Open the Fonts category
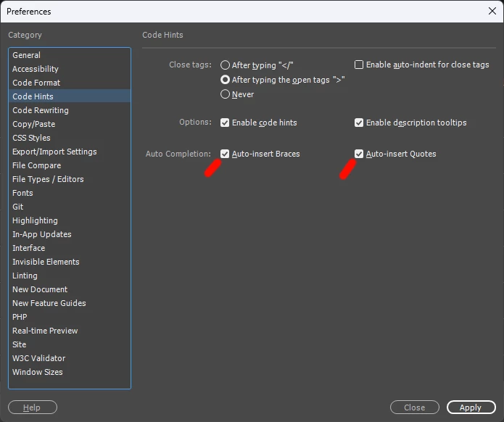 tap(70, 193)
